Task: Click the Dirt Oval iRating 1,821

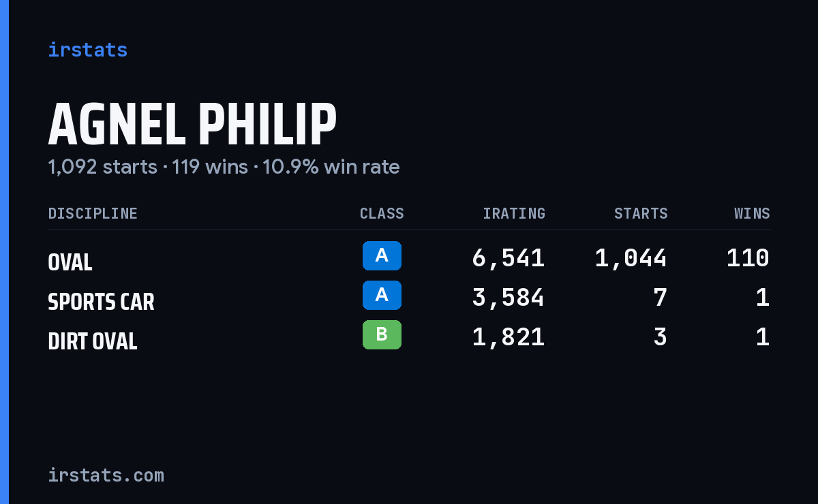Action: 509,337
